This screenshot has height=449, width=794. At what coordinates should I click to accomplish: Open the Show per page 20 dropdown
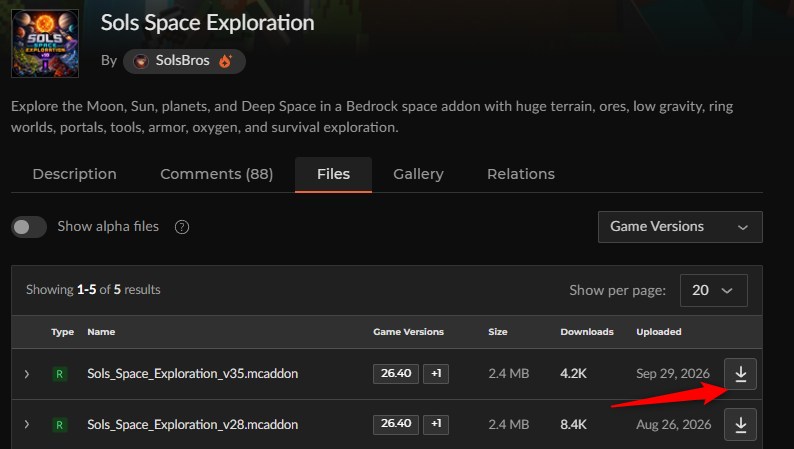pos(713,290)
